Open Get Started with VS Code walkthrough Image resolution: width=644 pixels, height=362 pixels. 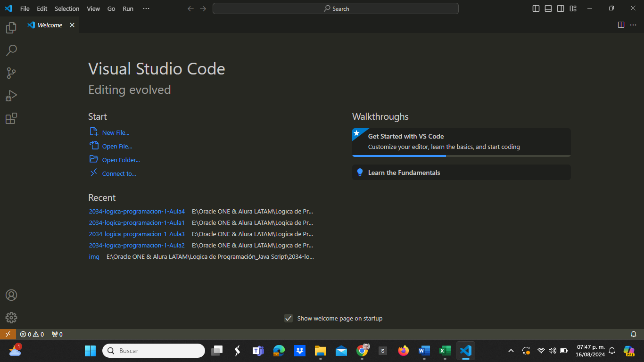pyautogui.click(x=462, y=142)
